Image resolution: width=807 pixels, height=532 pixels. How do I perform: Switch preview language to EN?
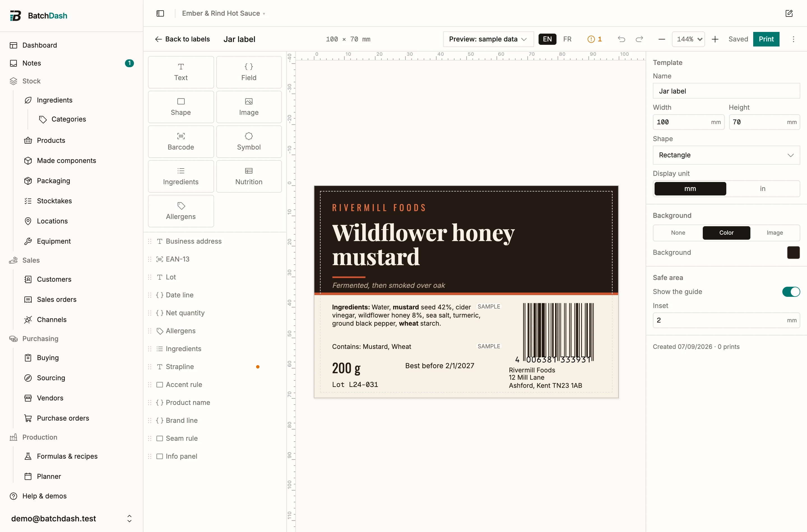[547, 39]
